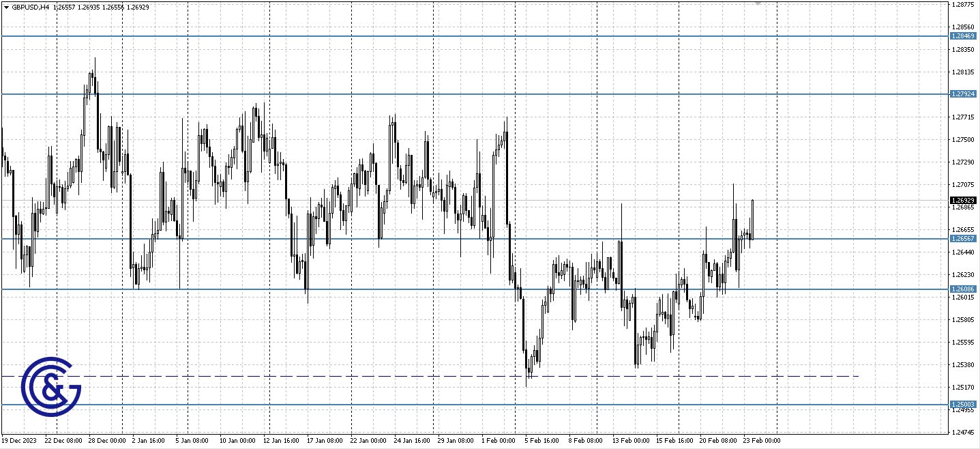Select the 1.27924 resistance price label
Screen dimensions: 980x449
pos(962,93)
